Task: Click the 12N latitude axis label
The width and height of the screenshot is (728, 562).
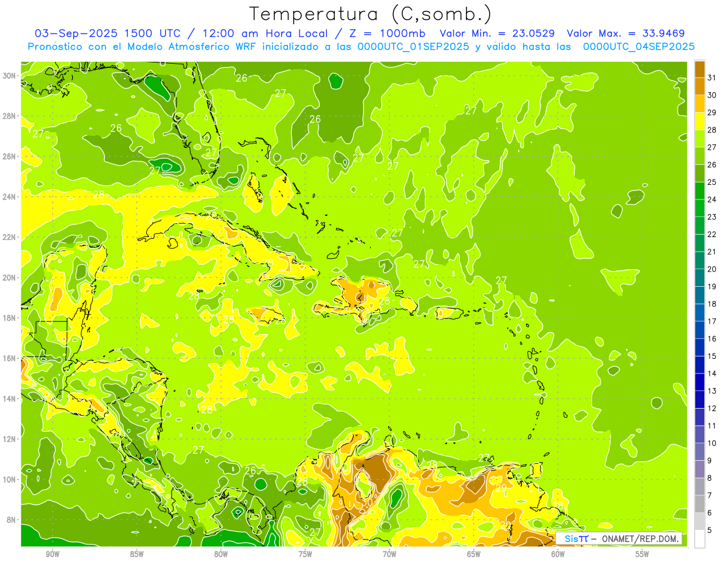Action: pos(10,439)
